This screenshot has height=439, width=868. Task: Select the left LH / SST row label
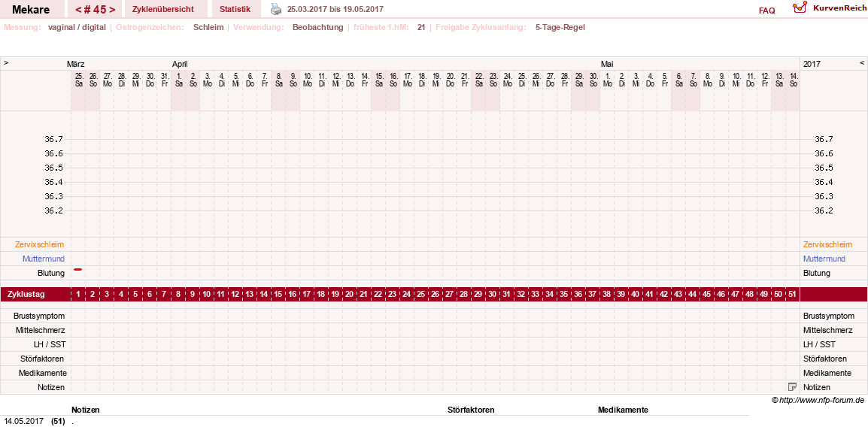click(x=50, y=344)
